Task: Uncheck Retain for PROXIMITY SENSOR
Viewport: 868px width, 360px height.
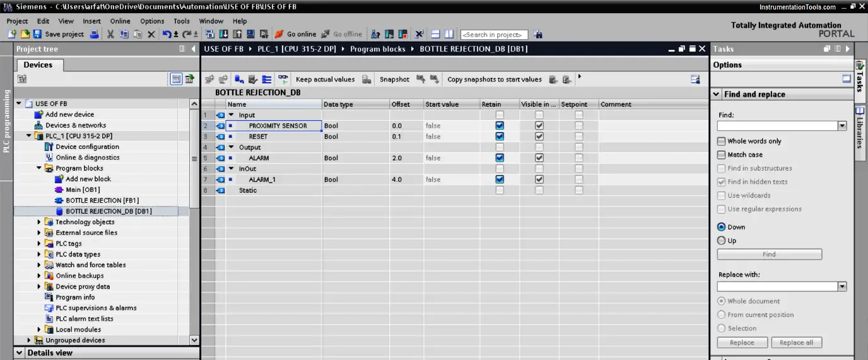Action: 500,126
